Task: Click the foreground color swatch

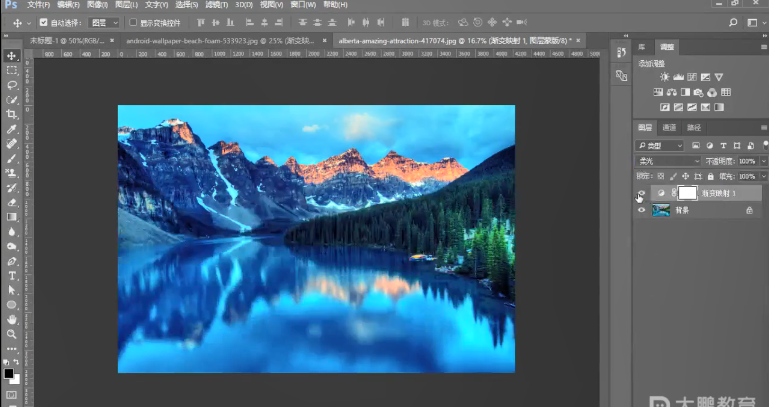Action: pos(8,373)
